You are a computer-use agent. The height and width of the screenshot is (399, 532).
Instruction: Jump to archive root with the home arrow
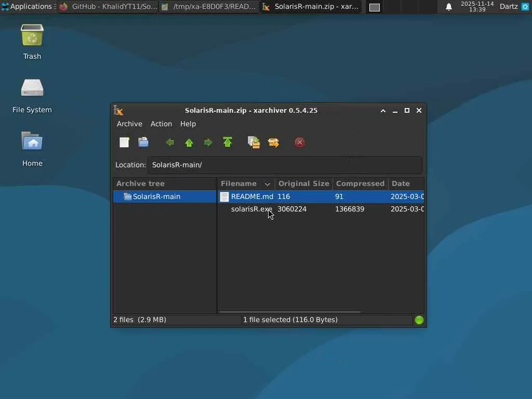click(228, 142)
